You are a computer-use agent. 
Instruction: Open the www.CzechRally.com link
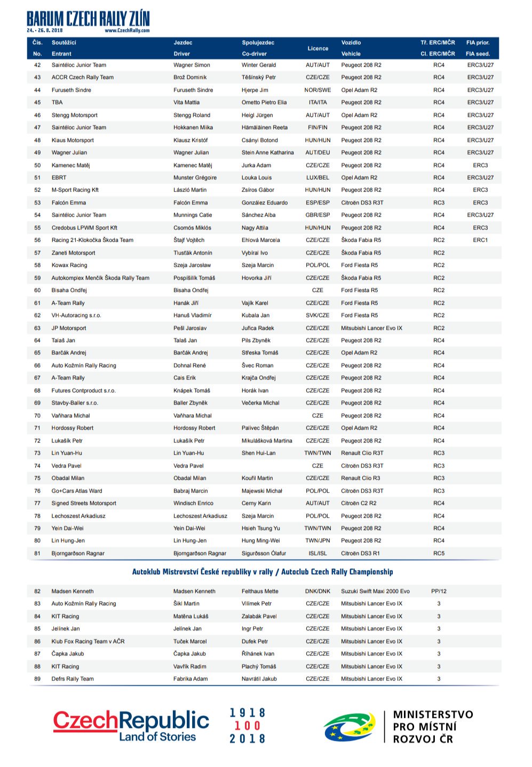click(127, 30)
